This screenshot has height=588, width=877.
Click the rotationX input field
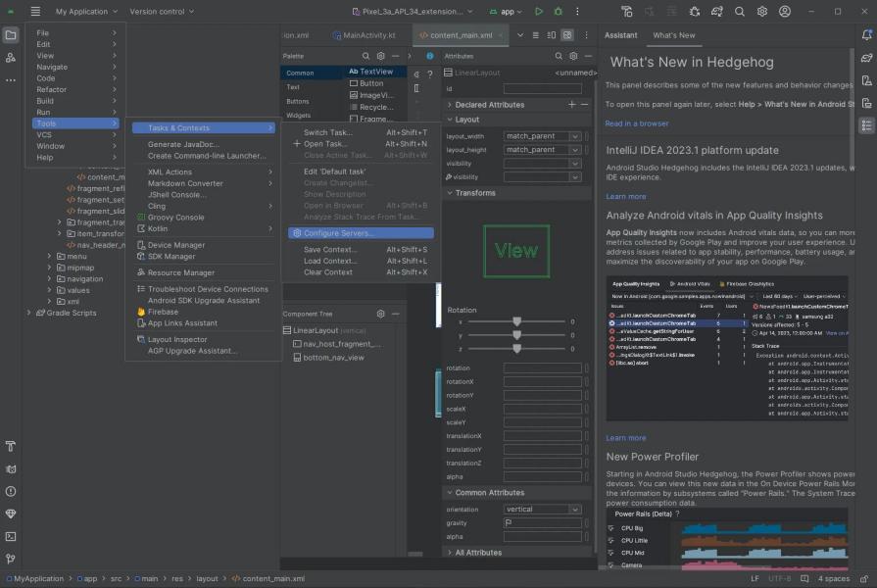coord(542,381)
